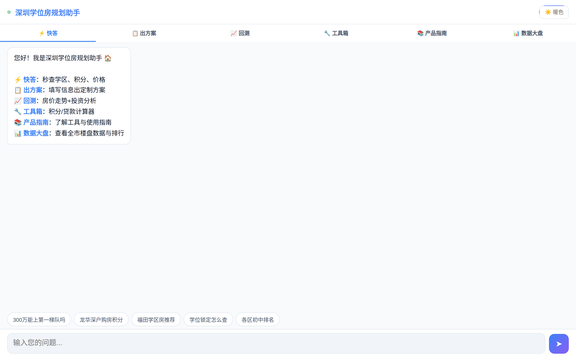Switch to the 快答 tab
Viewport: 576px width, 360px height.
coord(48,33)
